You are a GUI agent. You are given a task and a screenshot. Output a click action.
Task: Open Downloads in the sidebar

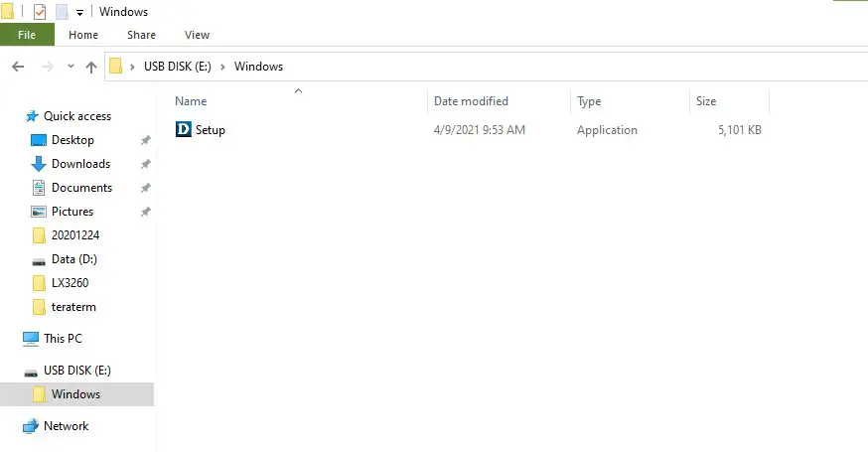pos(80,164)
